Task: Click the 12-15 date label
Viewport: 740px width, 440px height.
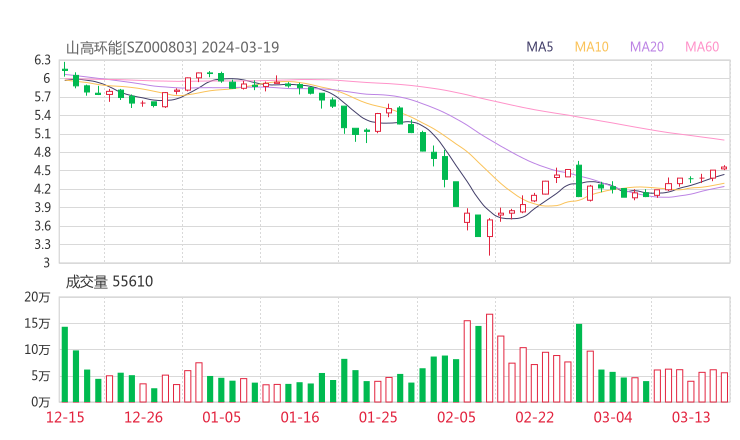Action: (65, 417)
